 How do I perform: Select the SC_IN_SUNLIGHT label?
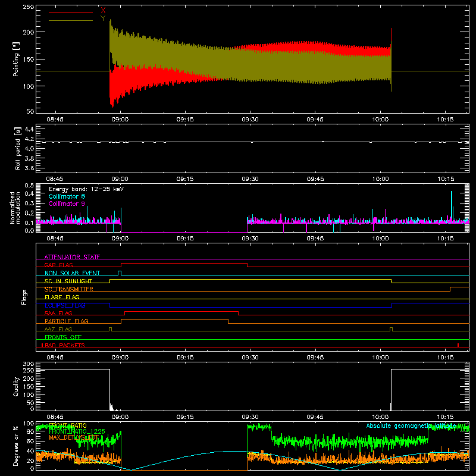point(68,281)
